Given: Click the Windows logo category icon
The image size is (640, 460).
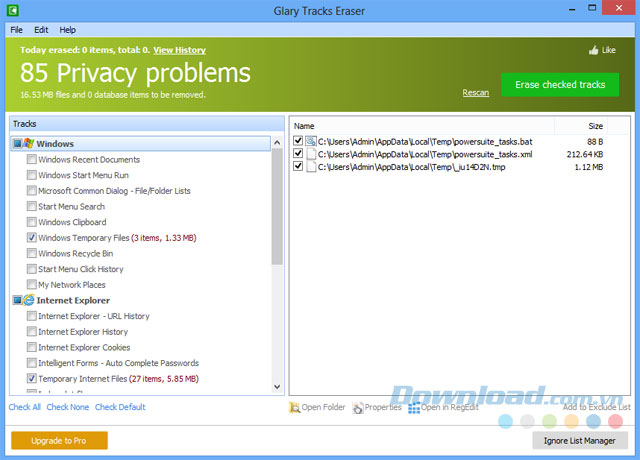Looking at the screenshot, I should click(x=29, y=143).
